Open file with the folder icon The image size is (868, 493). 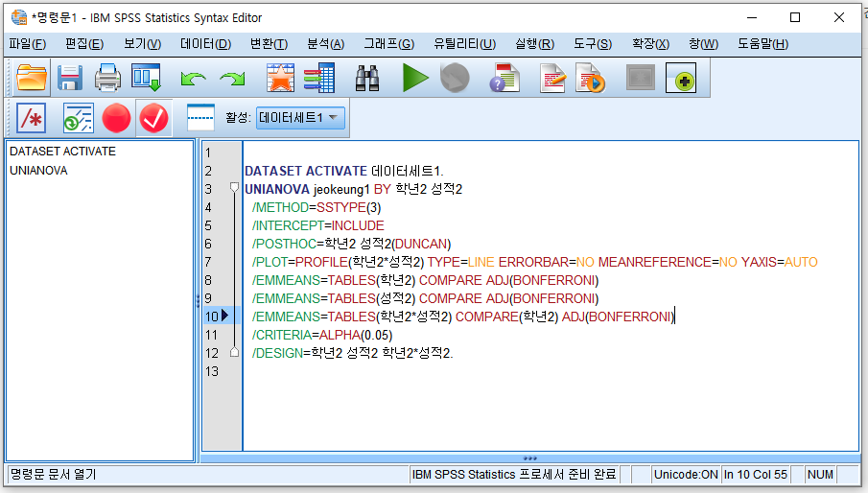(x=31, y=78)
